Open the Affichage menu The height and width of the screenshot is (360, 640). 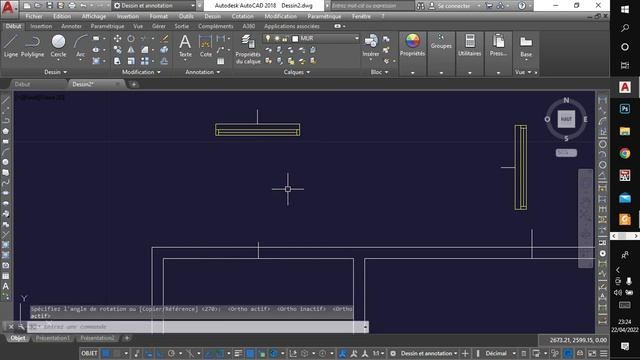click(x=94, y=16)
